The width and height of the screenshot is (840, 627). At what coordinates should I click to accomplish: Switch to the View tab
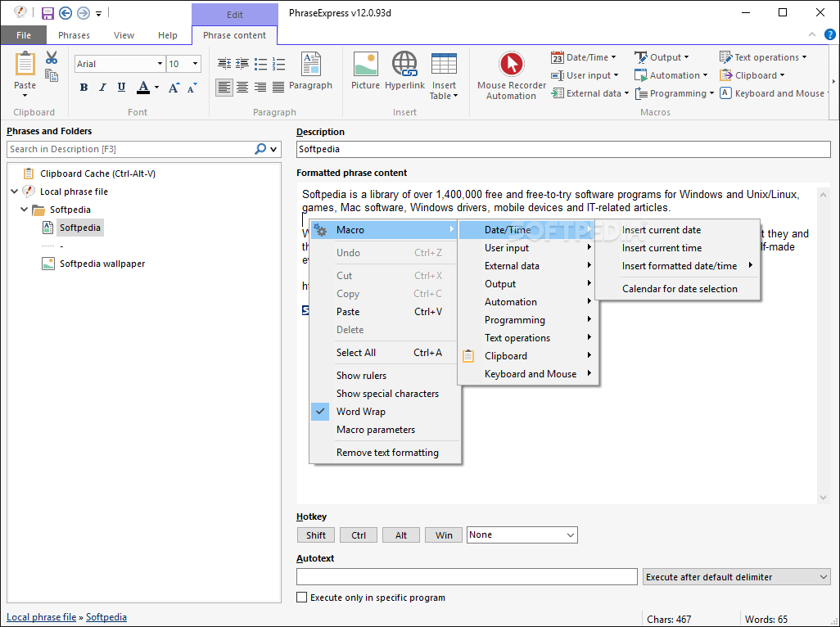coord(124,35)
